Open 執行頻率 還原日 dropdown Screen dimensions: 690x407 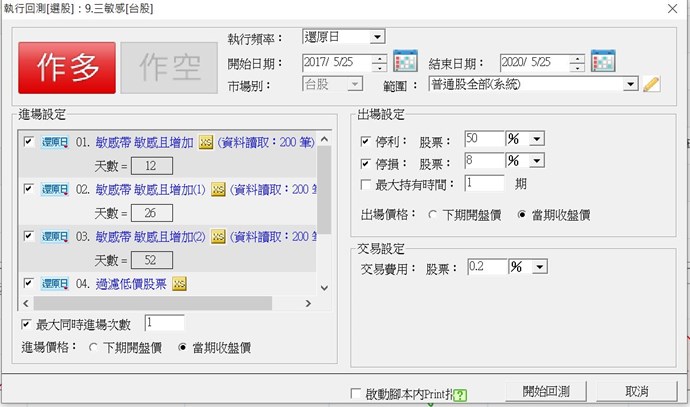[377, 37]
